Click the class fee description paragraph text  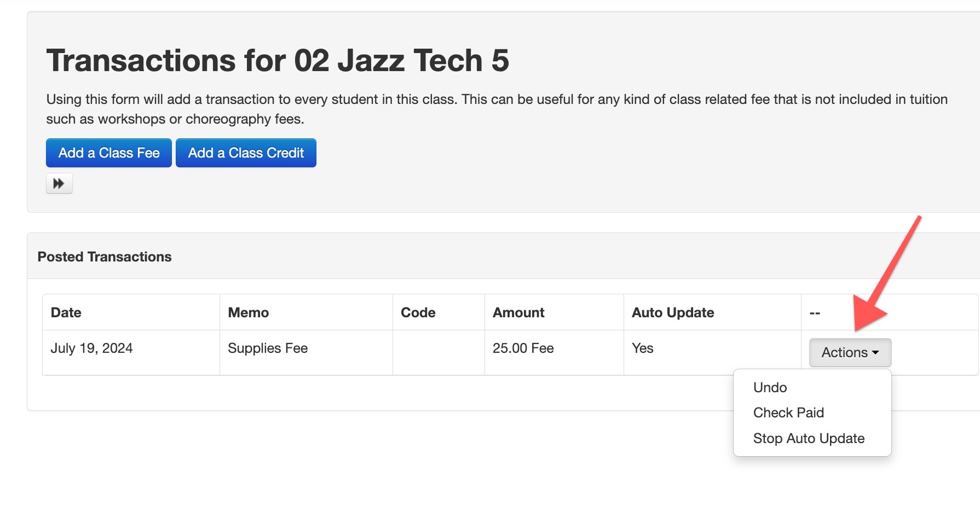coord(497,109)
